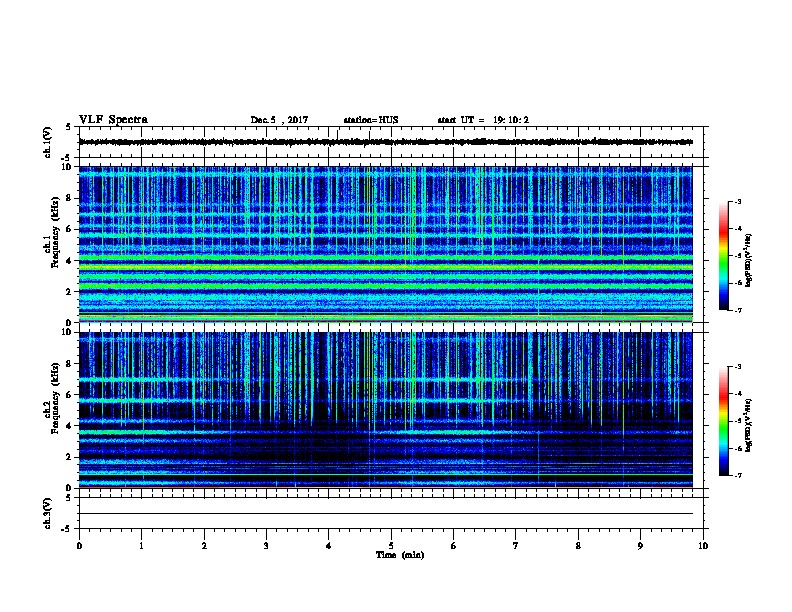Click the flat ch.3 voltage line
This screenshot has height=612, width=792.
(x=386, y=514)
